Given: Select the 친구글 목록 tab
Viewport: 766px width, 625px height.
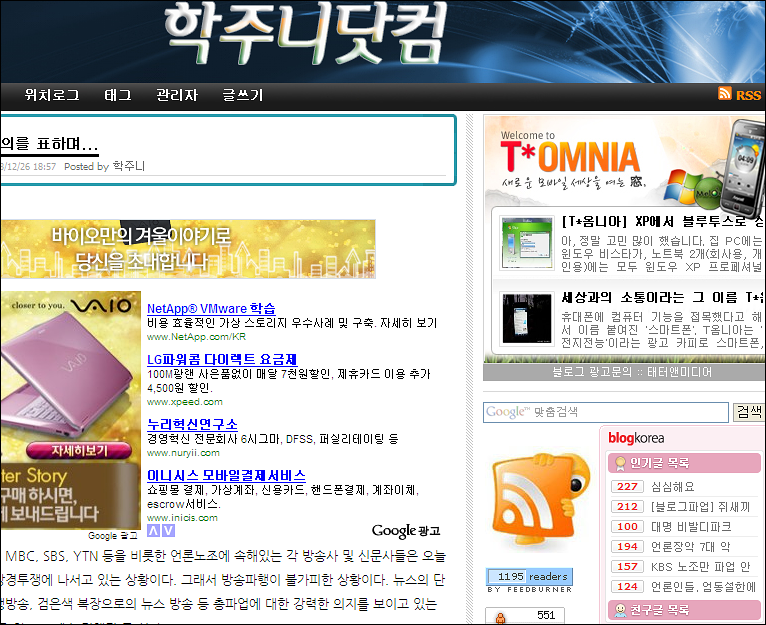Looking at the screenshot, I should 684,610.
